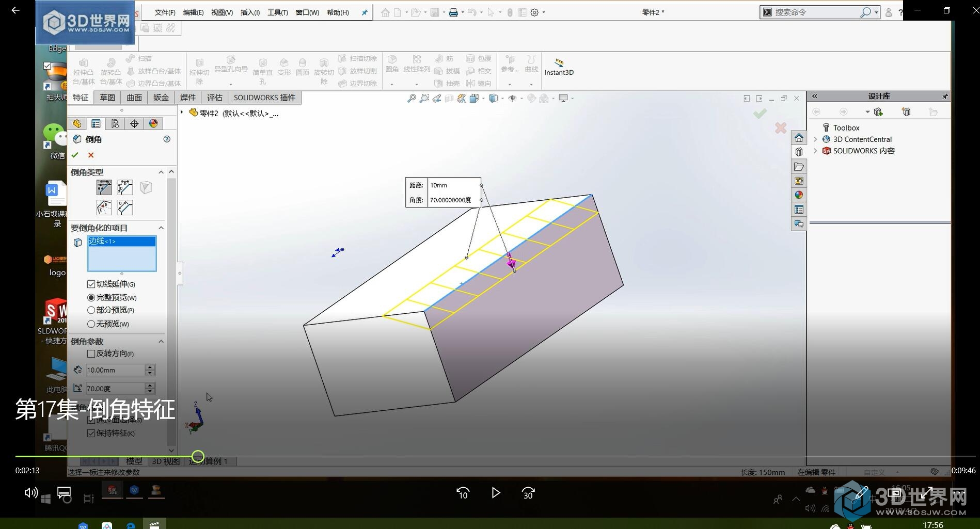The height and width of the screenshot is (529, 980).
Task: Click angle 70.00度 input field
Action: [x=116, y=389]
